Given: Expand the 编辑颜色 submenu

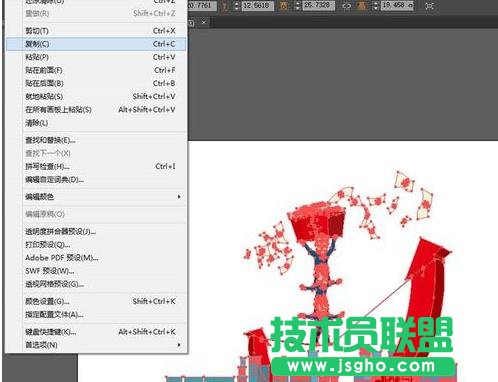Looking at the screenshot, I should point(96,197).
